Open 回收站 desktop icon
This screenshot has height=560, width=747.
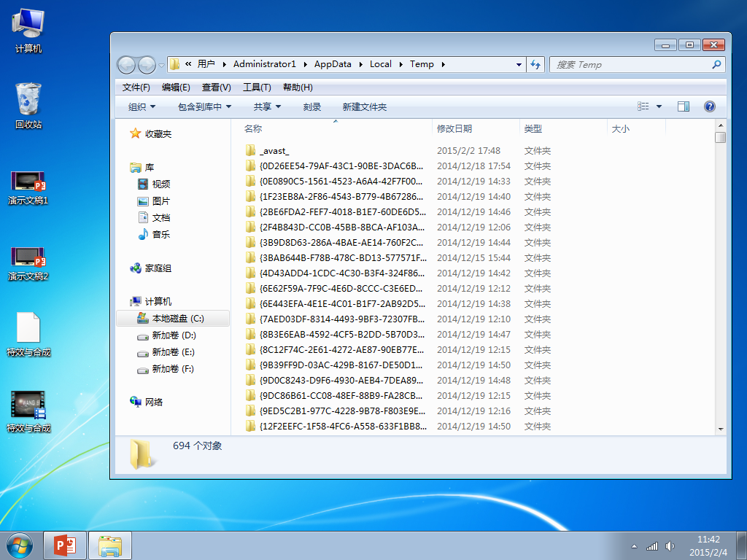(28, 105)
